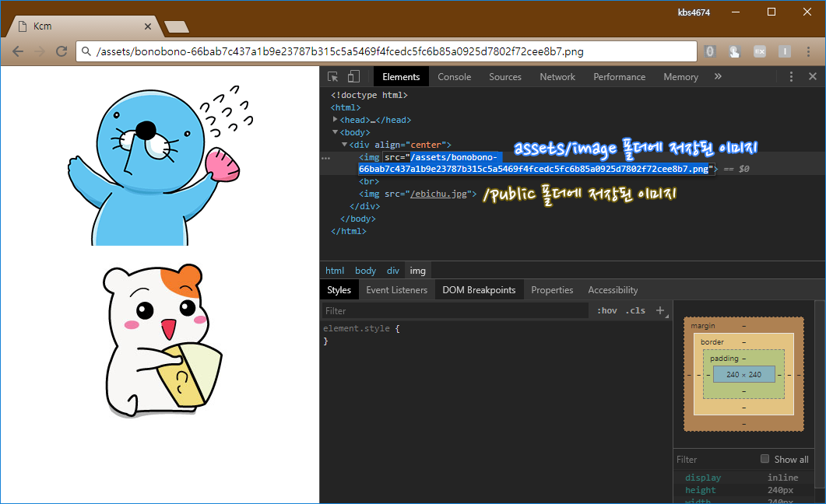Close the DevTools panel
This screenshot has width=826, height=504.
pos(813,77)
